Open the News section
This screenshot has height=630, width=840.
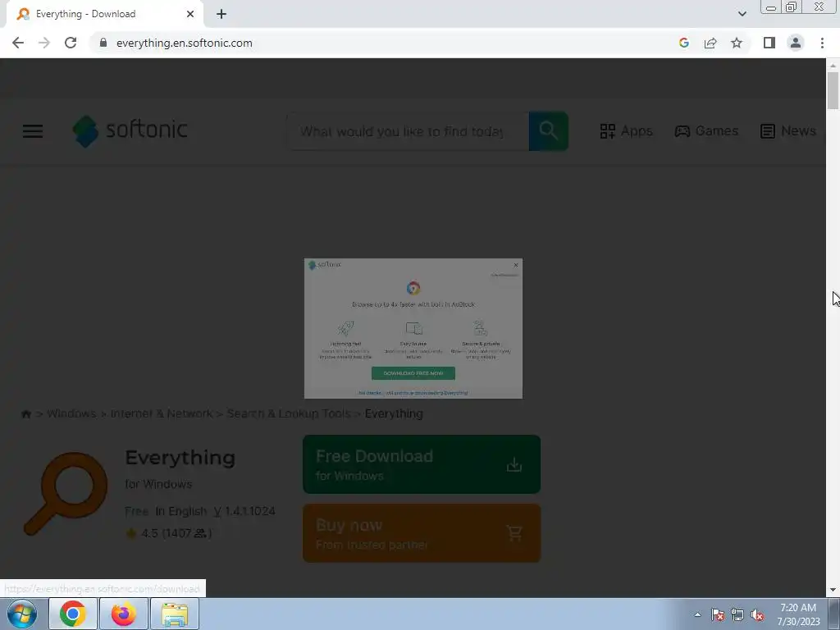click(x=788, y=131)
